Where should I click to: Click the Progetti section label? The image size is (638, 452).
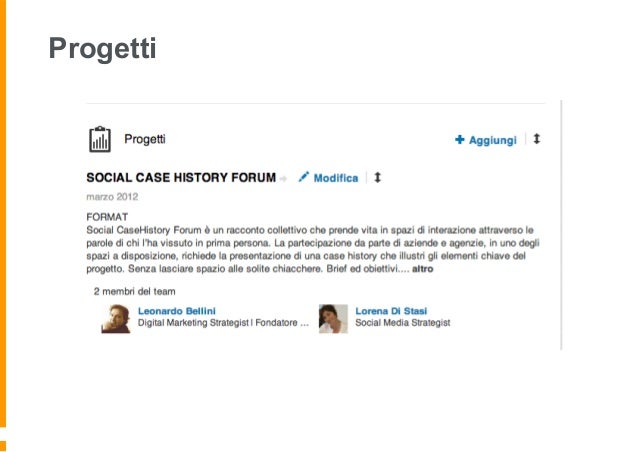tap(145, 139)
